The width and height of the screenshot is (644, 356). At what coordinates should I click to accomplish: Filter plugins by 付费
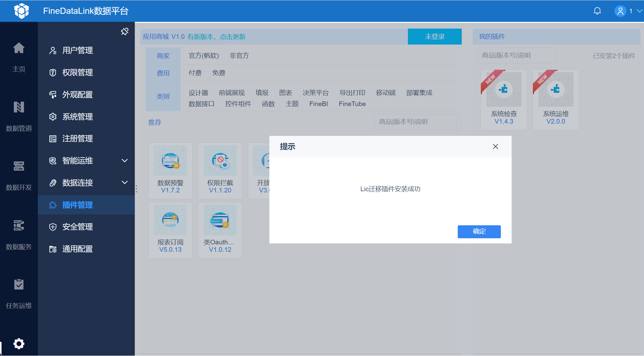[195, 73]
